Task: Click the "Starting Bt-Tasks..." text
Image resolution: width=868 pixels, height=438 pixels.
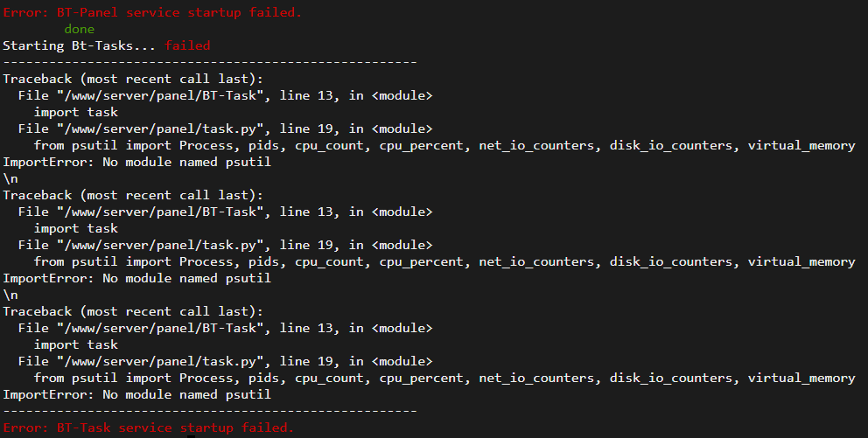Action: [79, 45]
